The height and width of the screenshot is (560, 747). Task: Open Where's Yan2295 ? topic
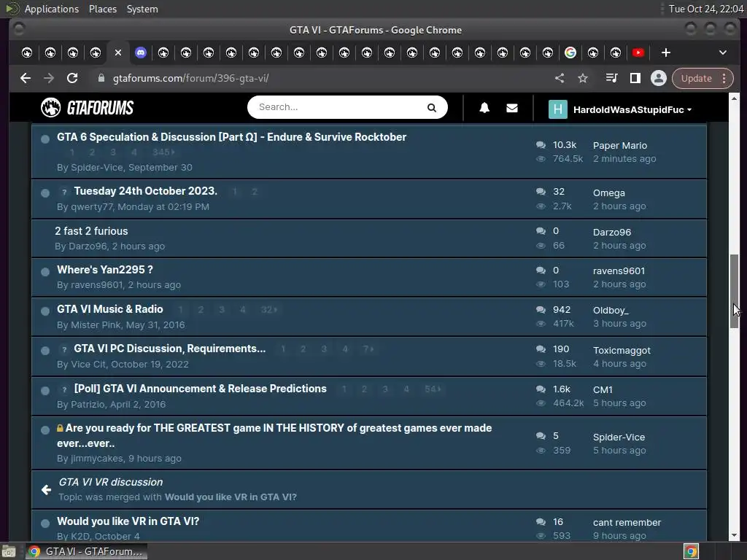click(105, 270)
